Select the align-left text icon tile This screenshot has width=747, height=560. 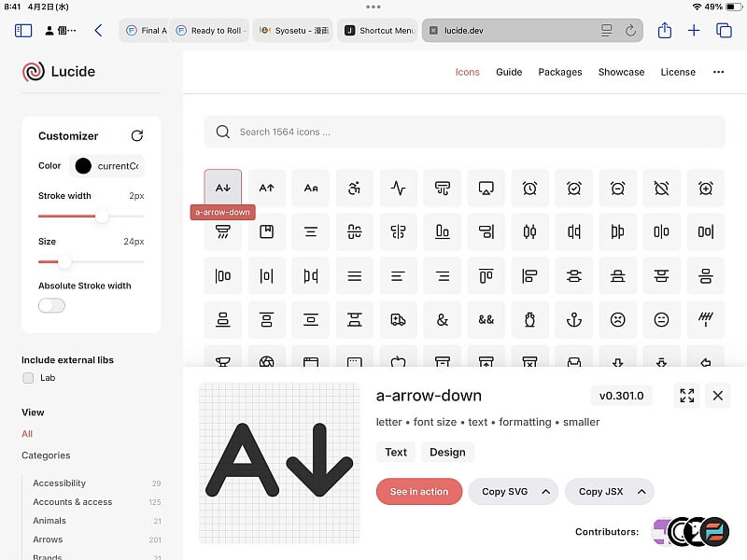point(399,275)
